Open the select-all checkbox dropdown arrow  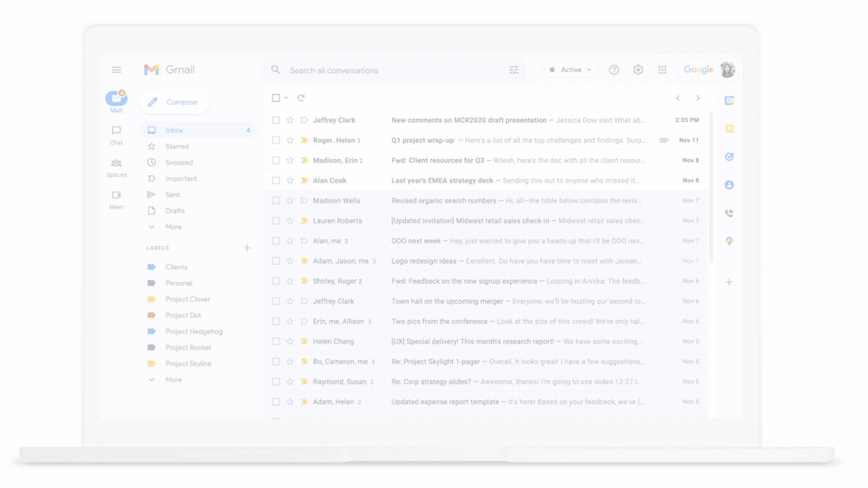287,99
